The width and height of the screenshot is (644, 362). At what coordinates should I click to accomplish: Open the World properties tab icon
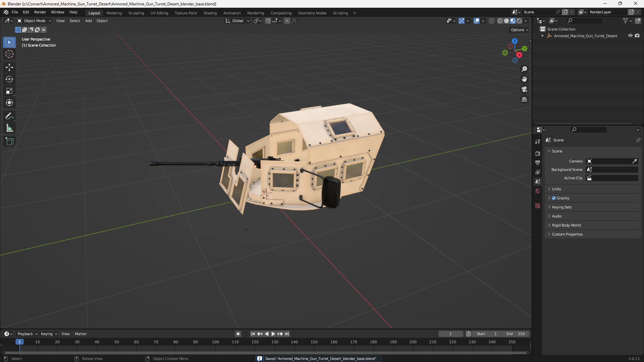coord(538,191)
